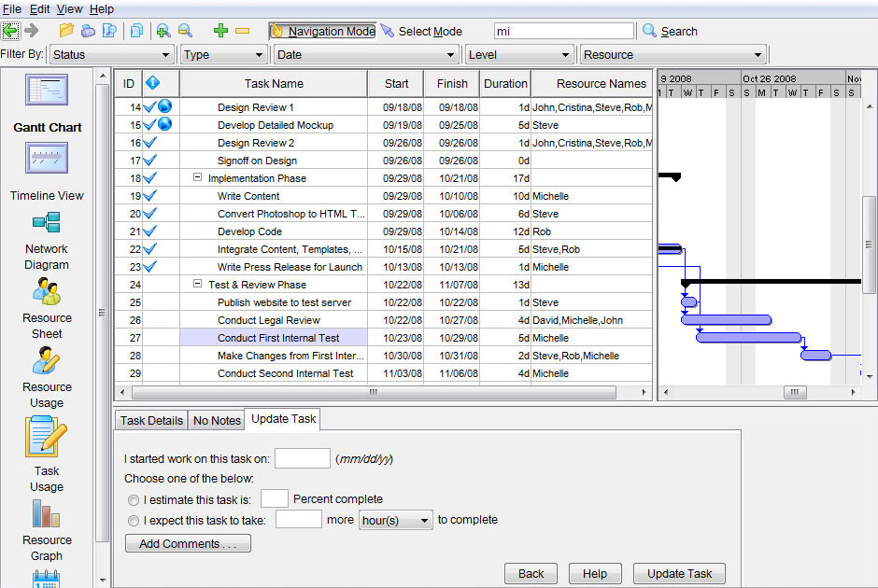
Task: Open the Network Diagram view
Action: click(x=47, y=223)
